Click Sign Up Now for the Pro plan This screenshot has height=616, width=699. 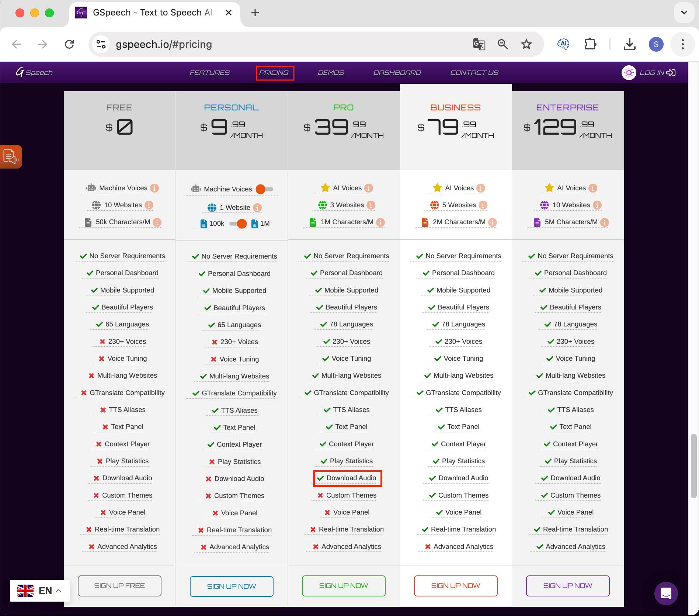tap(343, 586)
